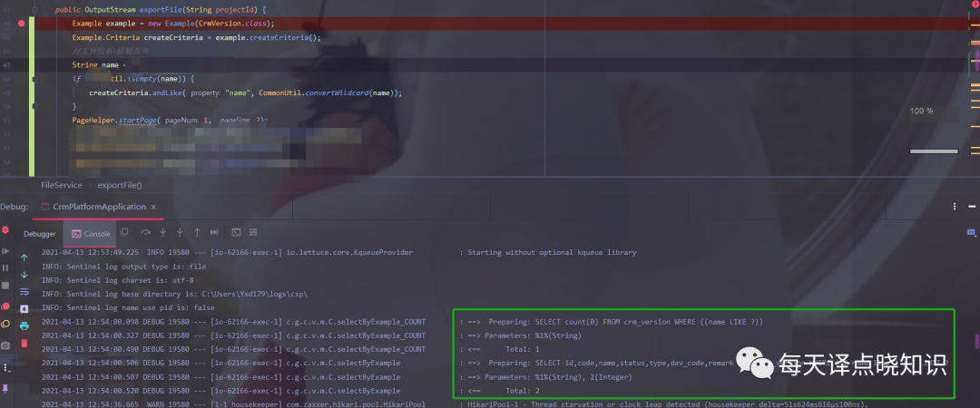Click line number 45 in the gutter
The height and width of the screenshot is (408, 980).
pyautogui.click(x=6, y=37)
